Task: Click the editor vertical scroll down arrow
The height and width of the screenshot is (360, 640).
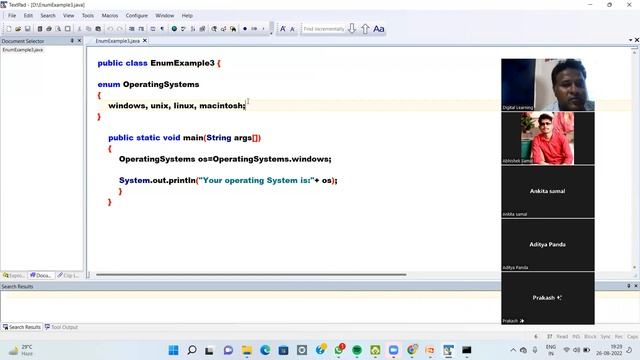Action: [x=634, y=267]
